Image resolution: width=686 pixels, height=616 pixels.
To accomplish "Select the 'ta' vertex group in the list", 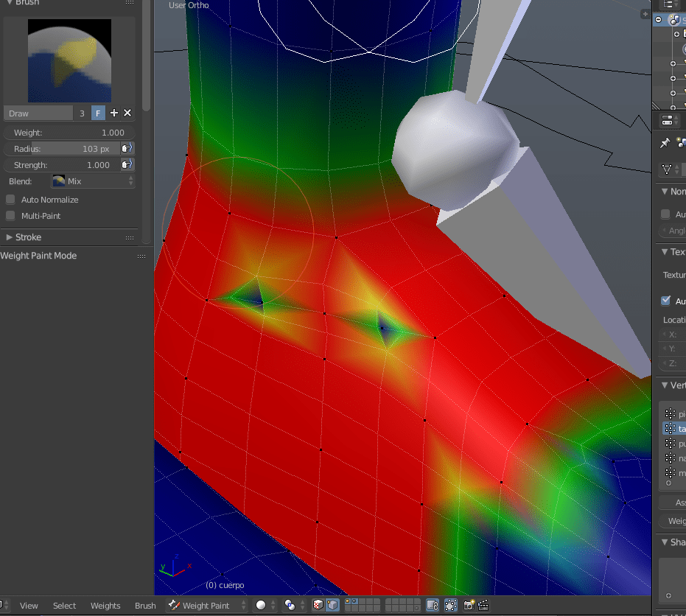I will [675, 428].
